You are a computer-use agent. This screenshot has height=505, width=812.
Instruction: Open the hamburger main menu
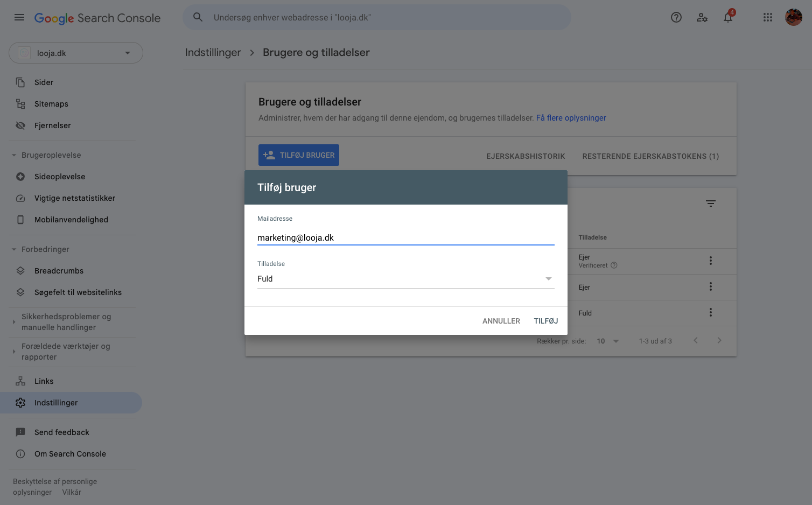[x=19, y=17]
